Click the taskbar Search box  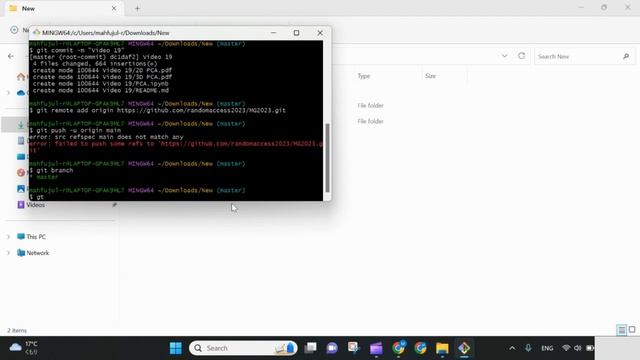point(243,348)
